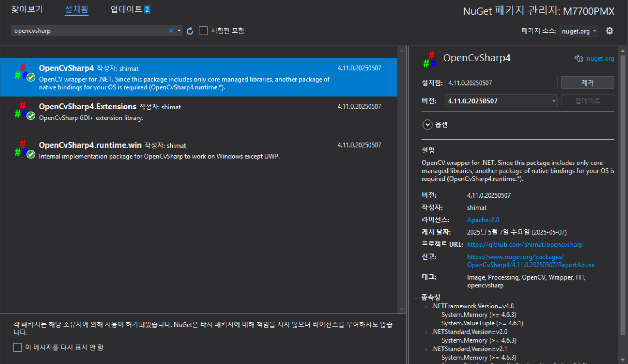Collapse the .NETStandard,Version=v2.1 node
The height and width of the screenshot is (364, 628).
pyautogui.click(x=426, y=349)
